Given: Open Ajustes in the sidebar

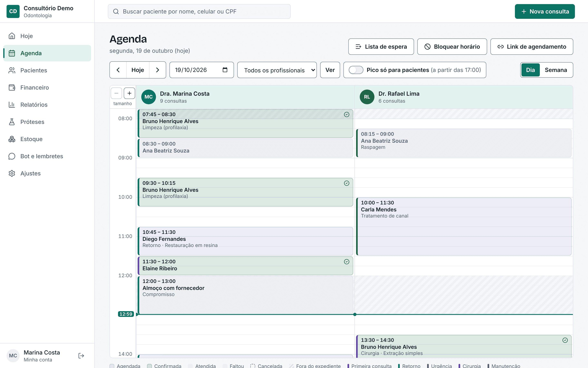Looking at the screenshot, I should (x=47, y=173).
